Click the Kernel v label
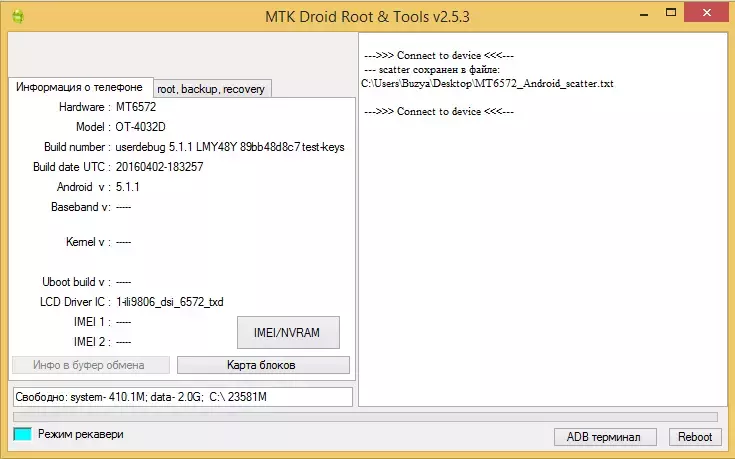This screenshot has height=459, width=735. click(88, 242)
